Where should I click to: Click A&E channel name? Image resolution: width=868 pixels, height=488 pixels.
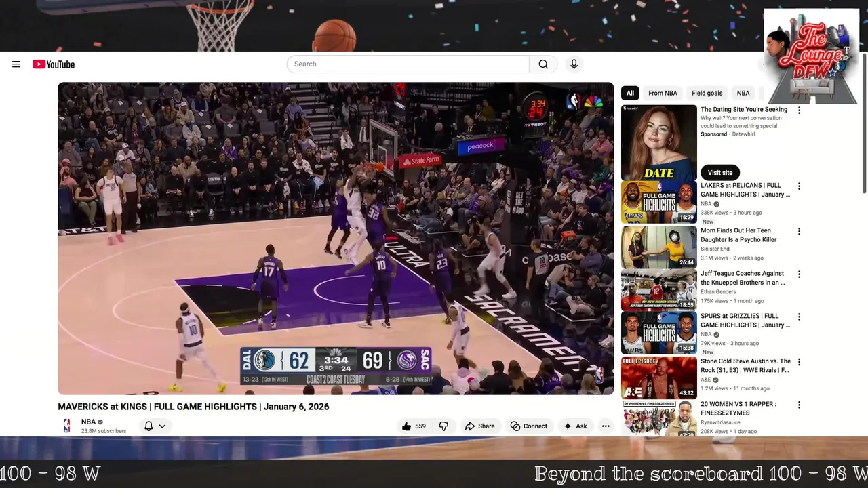tap(705, 380)
